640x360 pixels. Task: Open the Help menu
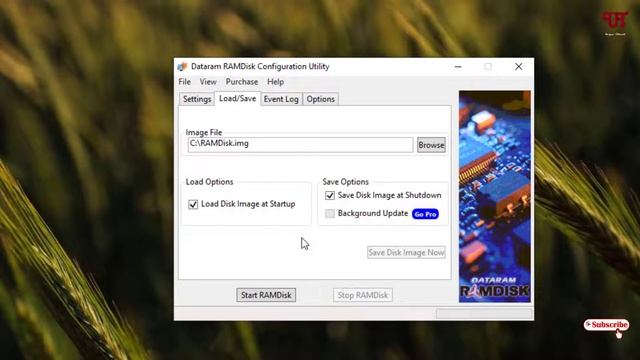(x=276, y=82)
